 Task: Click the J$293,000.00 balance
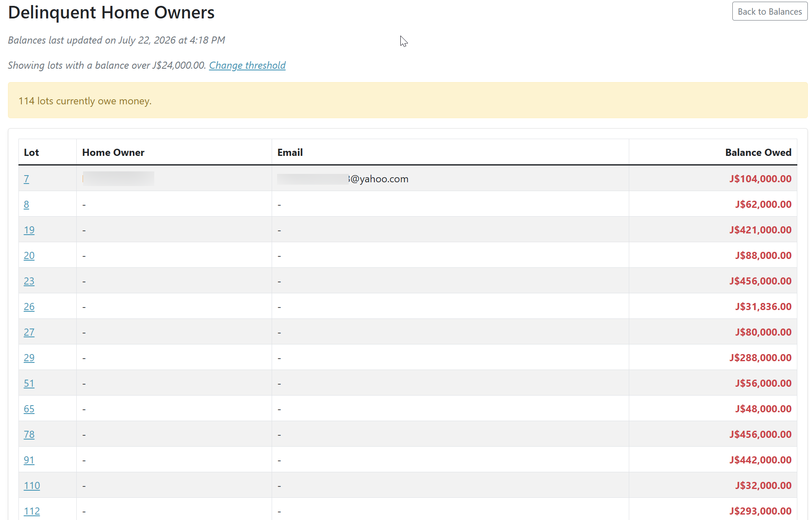click(760, 511)
